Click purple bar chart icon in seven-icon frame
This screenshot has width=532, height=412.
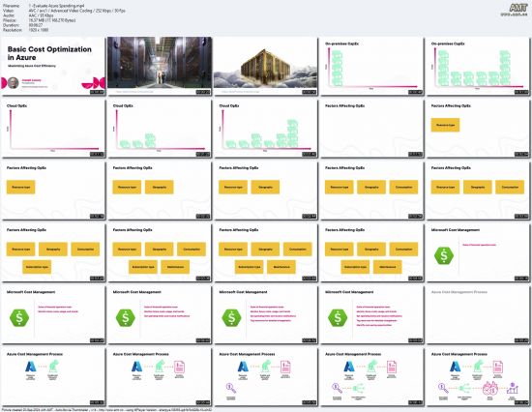(513, 389)
